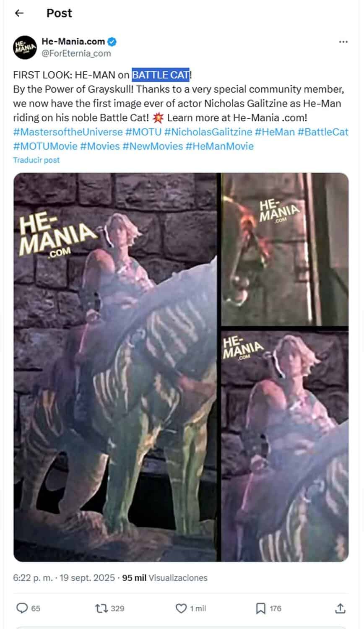Like the post with heart icon
The width and height of the screenshot is (364, 629).
[181, 608]
